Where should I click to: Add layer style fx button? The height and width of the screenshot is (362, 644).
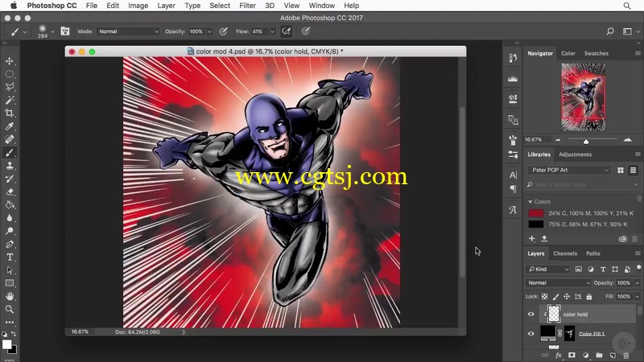pyautogui.click(x=558, y=356)
